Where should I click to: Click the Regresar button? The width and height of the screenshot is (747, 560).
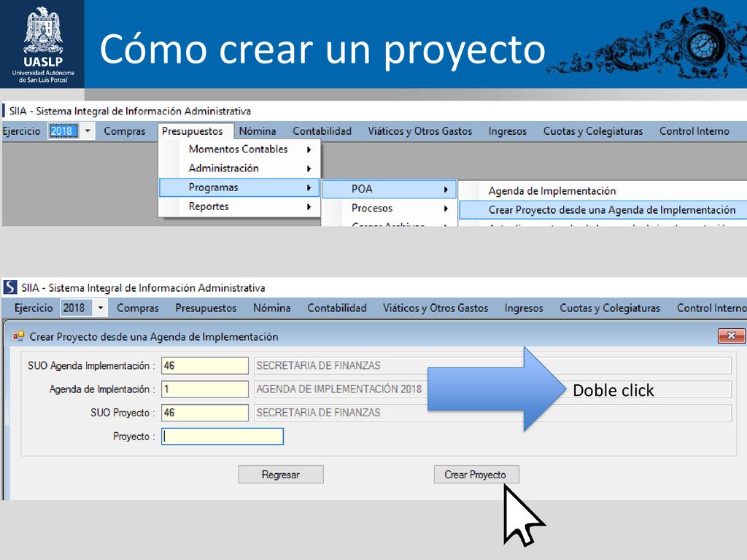click(281, 474)
